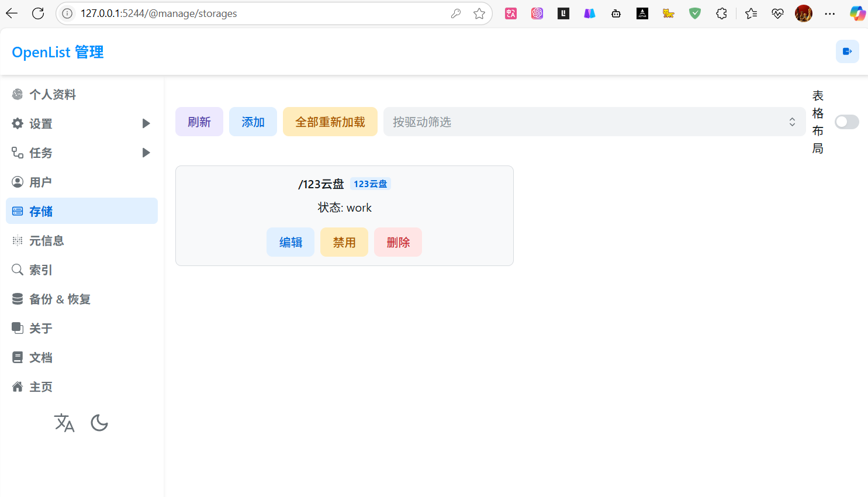Viewport: 868px width, 497px height.
Task: Open the blue-purple books extension icon
Action: coord(590,13)
